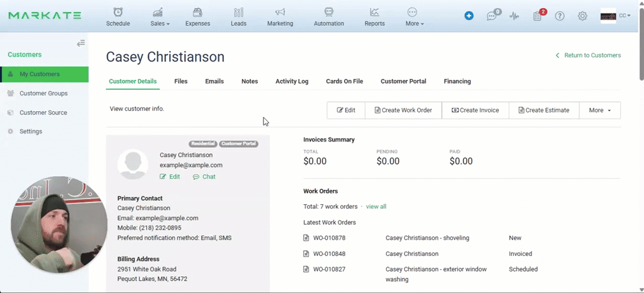Click work order WO-010827 text
The image size is (644, 293).
pyautogui.click(x=330, y=270)
